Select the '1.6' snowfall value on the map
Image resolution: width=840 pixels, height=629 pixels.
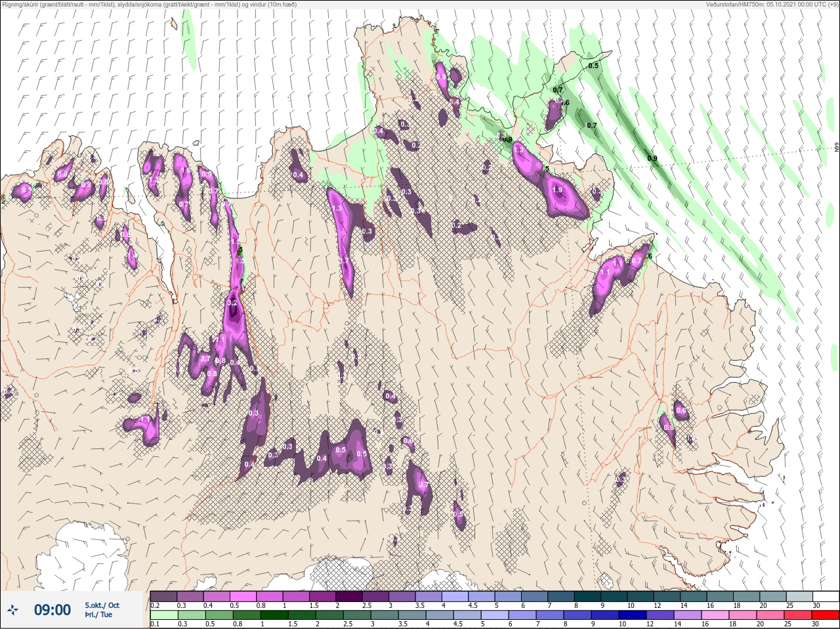[x=185, y=171]
